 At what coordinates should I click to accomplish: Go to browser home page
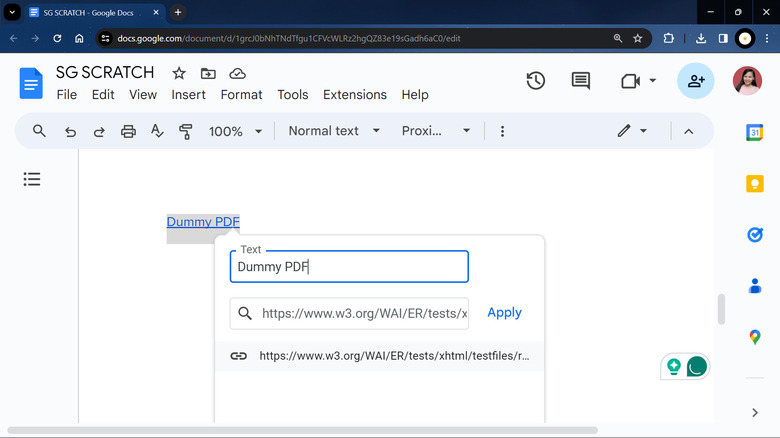pos(79,38)
